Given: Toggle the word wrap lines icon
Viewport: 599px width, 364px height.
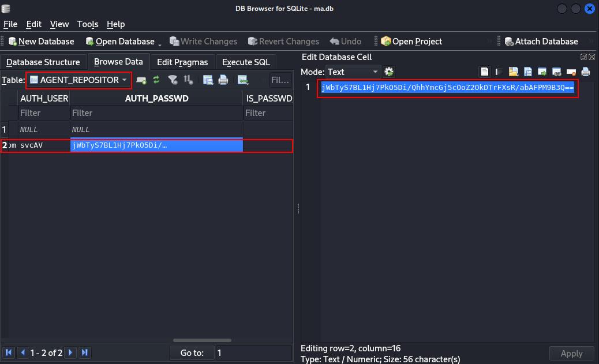Looking at the screenshot, I should (499, 72).
